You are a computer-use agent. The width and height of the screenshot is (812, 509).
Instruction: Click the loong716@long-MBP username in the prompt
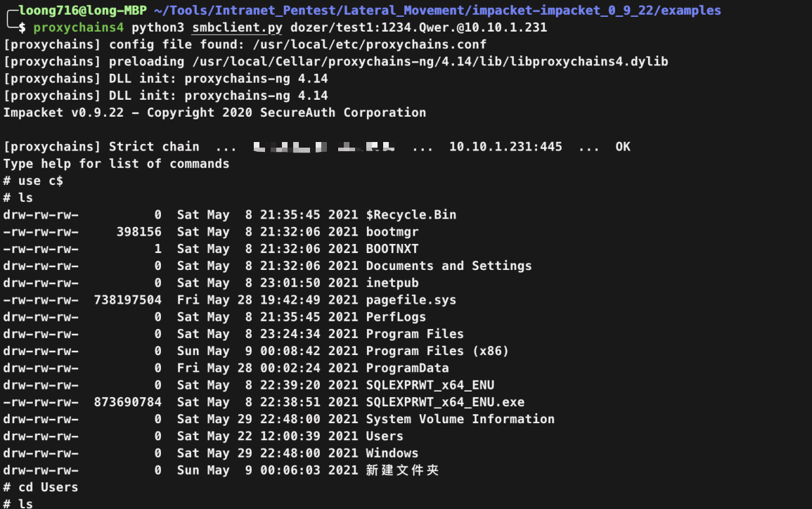[x=82, y=11]
